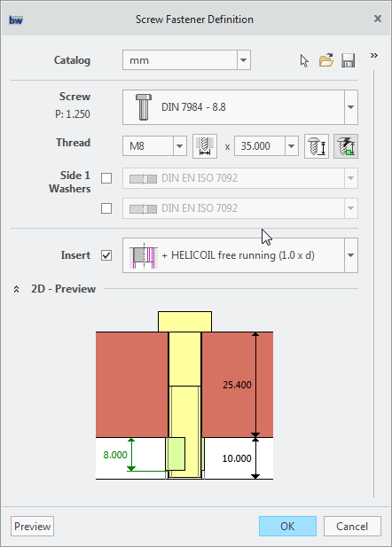Click the 2D - Preview heading
Viewport: 392px width, 547px height.
[x=63, y=289]
